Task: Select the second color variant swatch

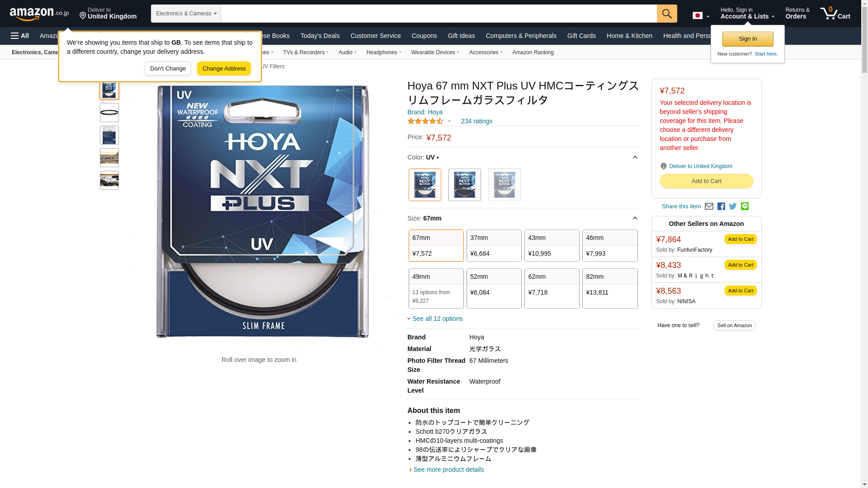Action: tap(464, 185)
